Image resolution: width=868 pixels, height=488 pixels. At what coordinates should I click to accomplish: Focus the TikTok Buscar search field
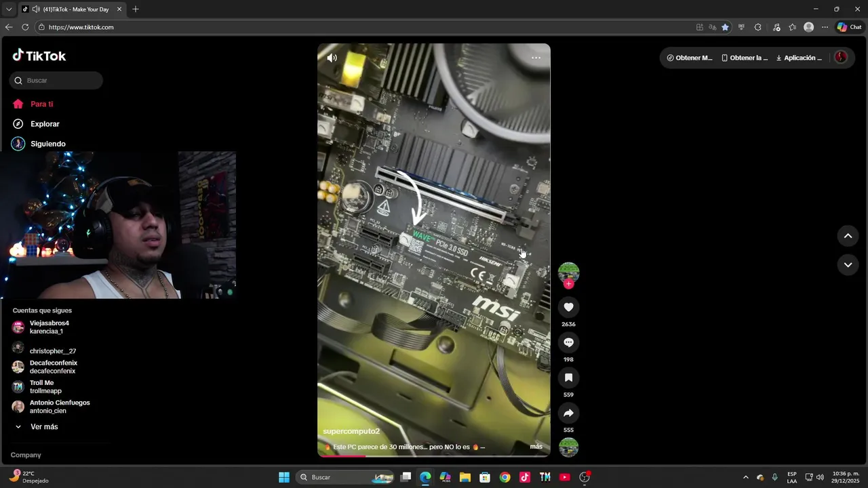point(56,80)
